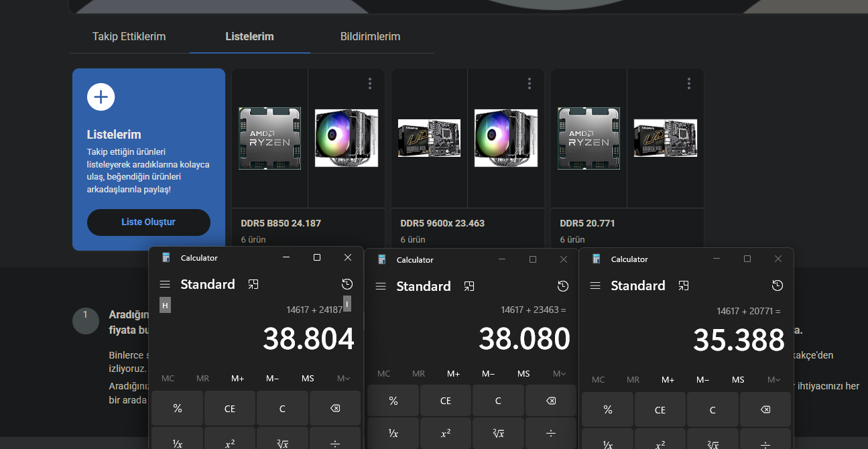The width and height of the screenshot is (868, 449).
Task: Click CE in 38.804 calculator
Action: click(230, 408)
